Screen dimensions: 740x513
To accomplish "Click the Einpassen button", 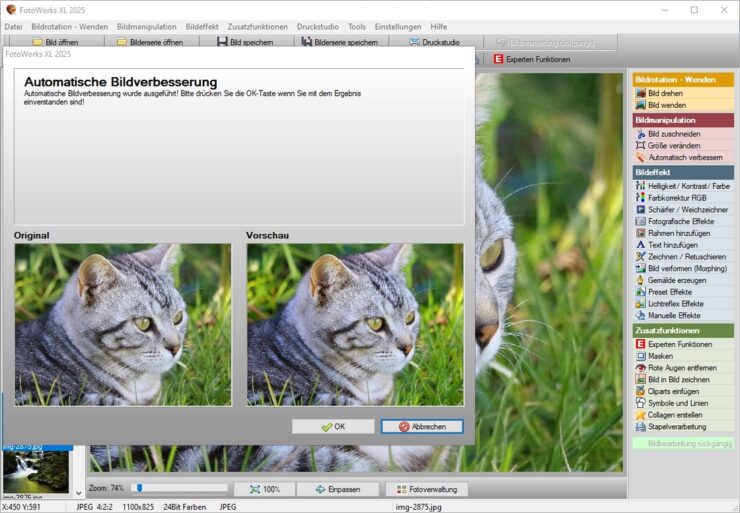I will click(338, 489).
